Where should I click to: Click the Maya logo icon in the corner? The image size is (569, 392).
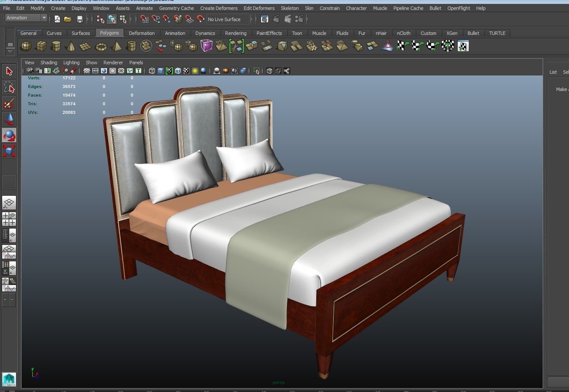(9, 379)
